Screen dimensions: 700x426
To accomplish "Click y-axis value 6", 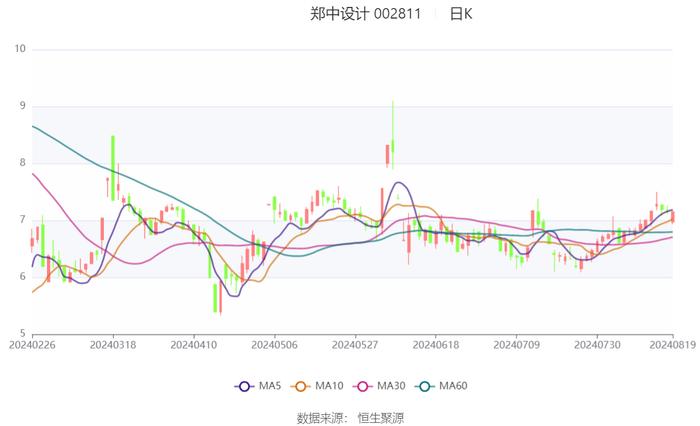I will pyautogui.click(x=23, y=276).
